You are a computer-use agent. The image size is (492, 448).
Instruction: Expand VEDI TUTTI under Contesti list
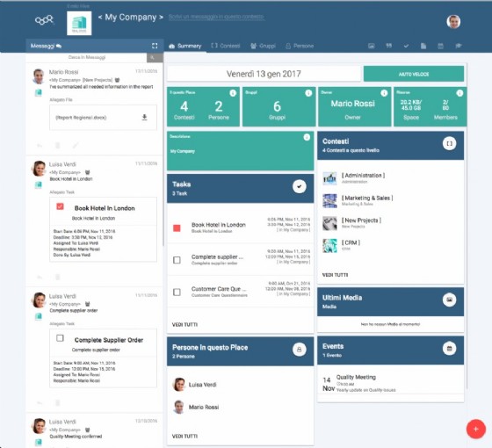tap(335, 275)
